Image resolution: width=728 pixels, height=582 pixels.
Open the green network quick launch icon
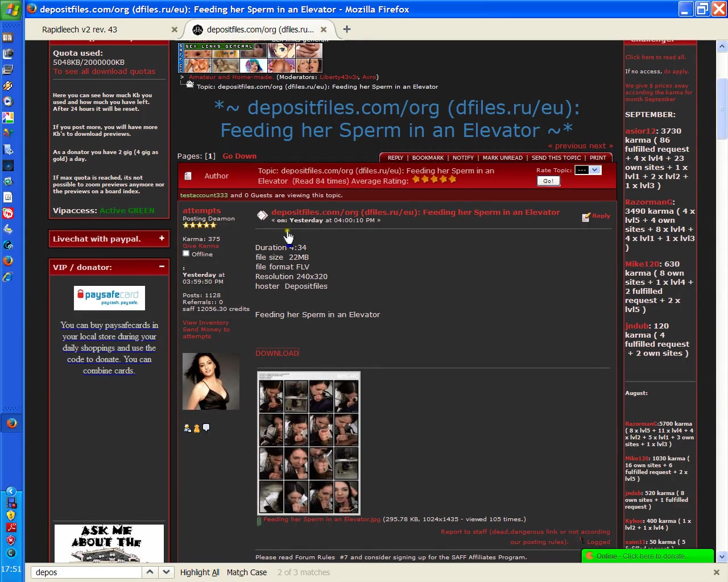pyautogui.click(x=8, y=181)
